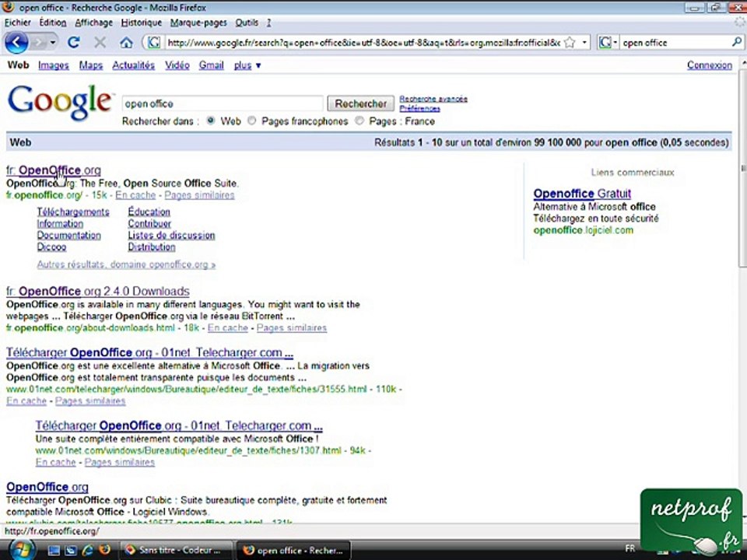This screenshot has width=747, height=560.
Task: Open the Historique menu
Action: (x=141, y=23)
